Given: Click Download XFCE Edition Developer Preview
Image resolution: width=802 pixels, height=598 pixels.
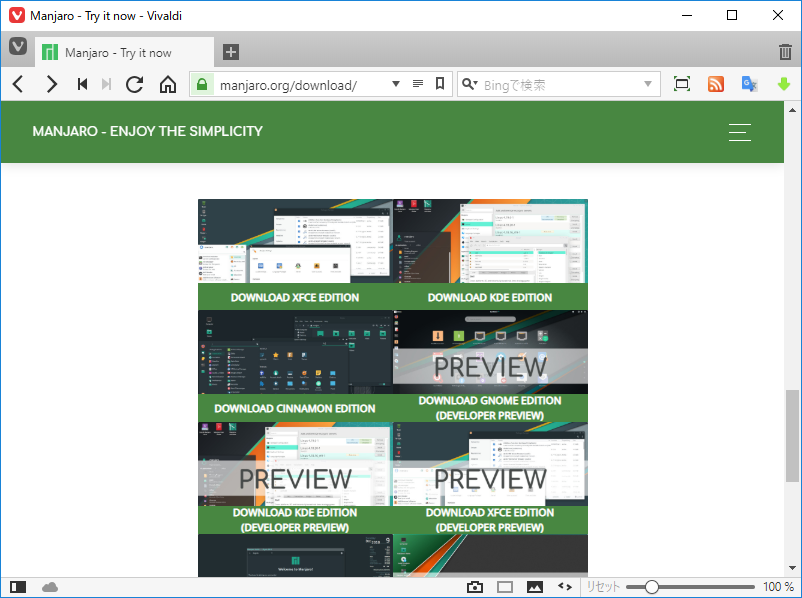Looking at the screenshot, I should pos(490,520).
